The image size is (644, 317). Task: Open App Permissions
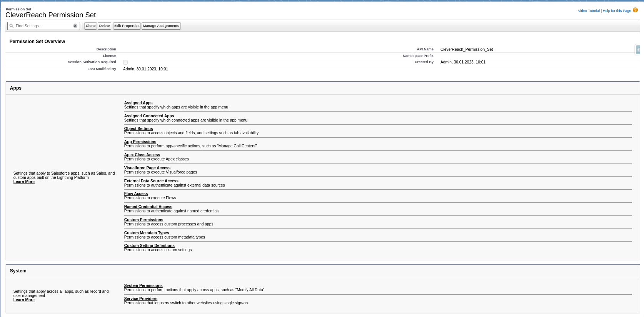pos(140,142)
